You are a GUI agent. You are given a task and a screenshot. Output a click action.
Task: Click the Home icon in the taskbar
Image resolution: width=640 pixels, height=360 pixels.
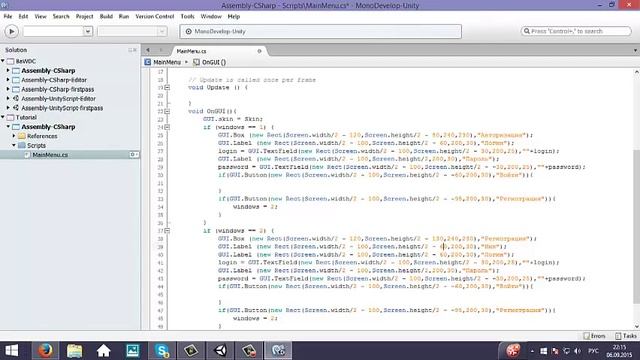point(103,351)
